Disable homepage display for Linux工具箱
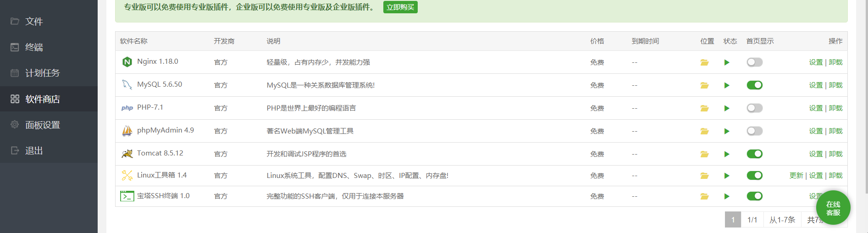 point(755,175)
